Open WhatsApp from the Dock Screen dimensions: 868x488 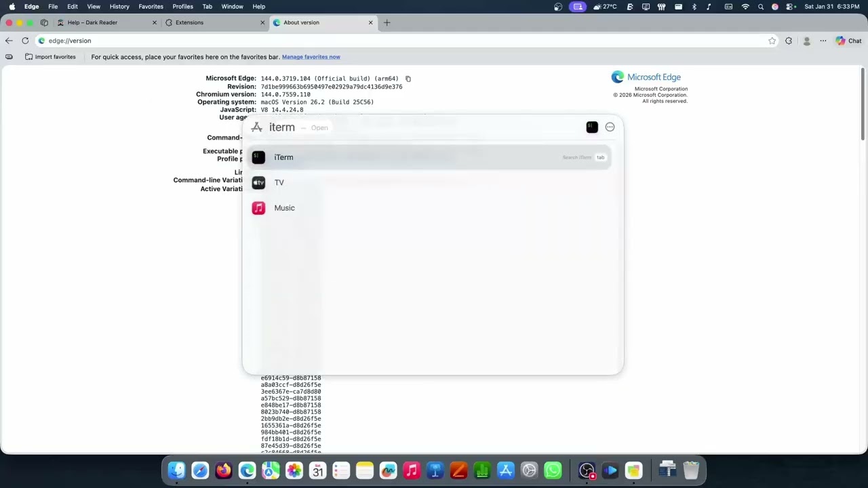point(553,470)
